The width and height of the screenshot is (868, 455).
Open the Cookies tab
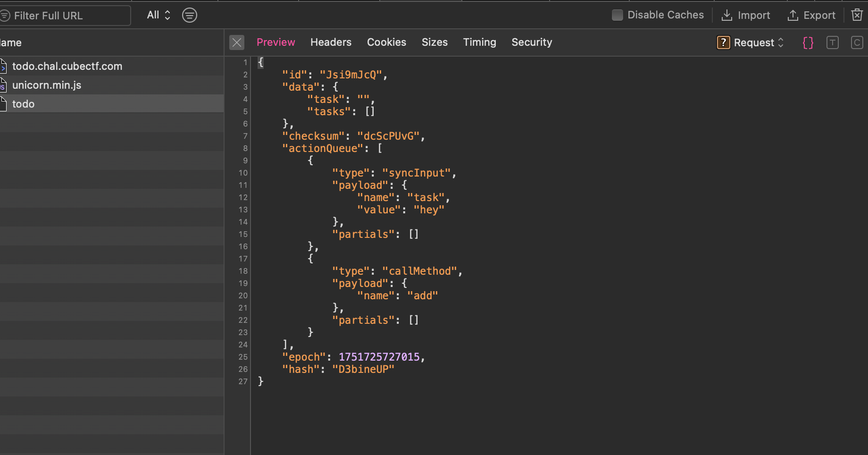386,42
